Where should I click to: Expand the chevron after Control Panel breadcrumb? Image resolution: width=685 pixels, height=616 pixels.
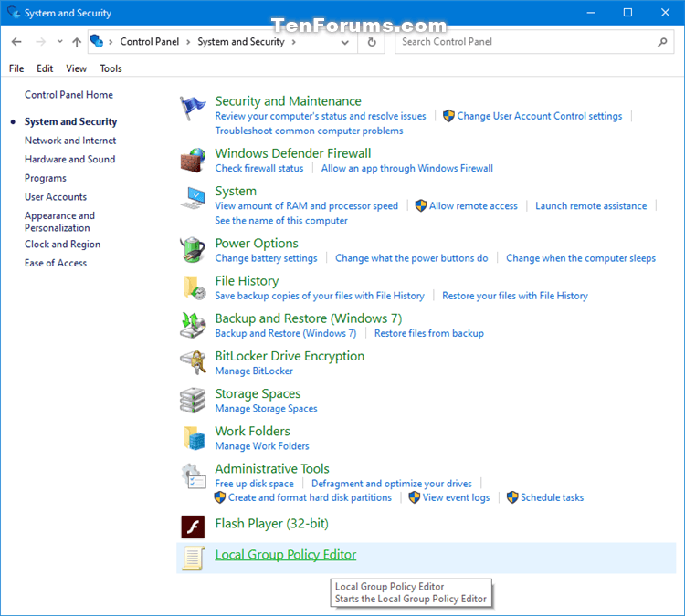[188, 42]
